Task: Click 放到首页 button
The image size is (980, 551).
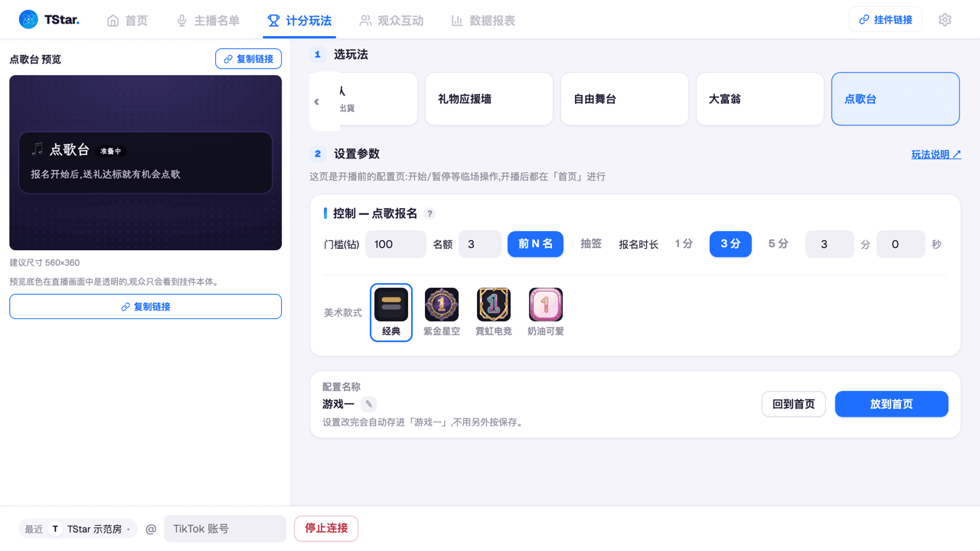Action: click(892, 404)
